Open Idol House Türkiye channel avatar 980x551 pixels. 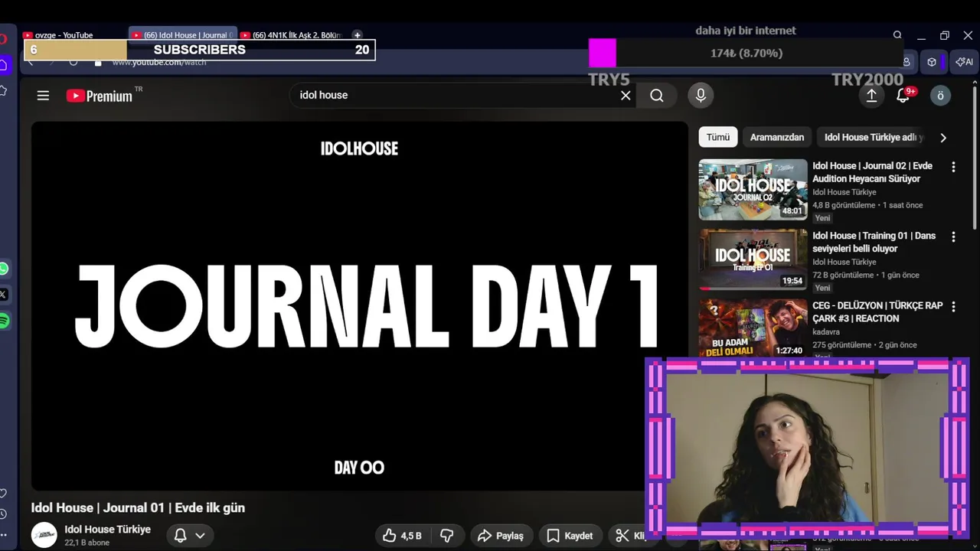[44, 535]
